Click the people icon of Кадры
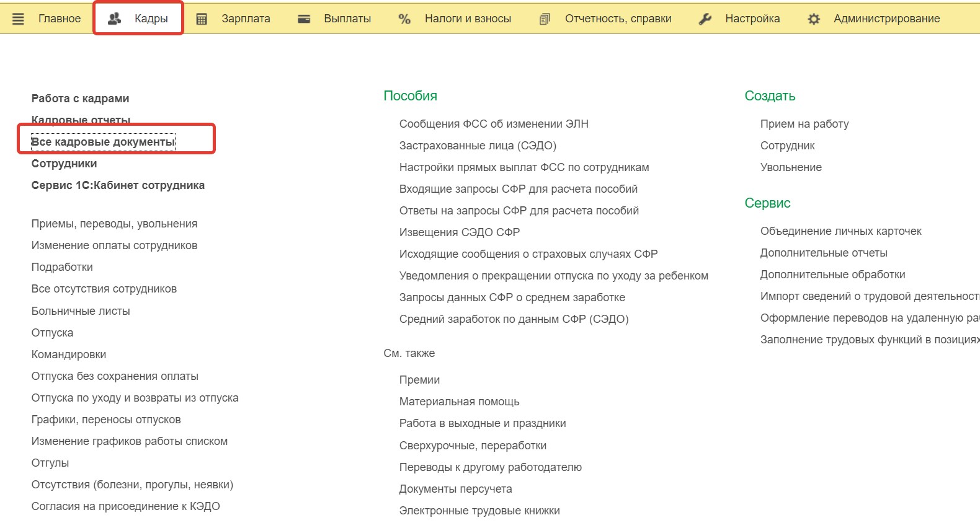This screenshot has height=528, width=980. (x=114, y=19)
